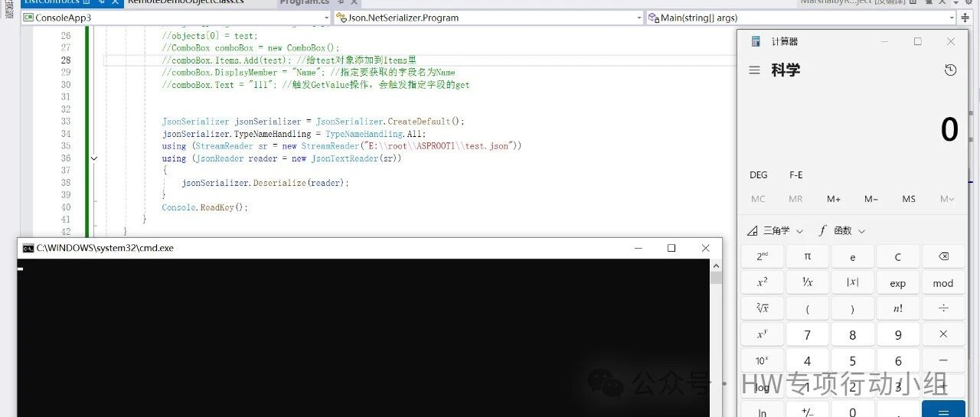Click the reciprocal 1/x key
This screenshot has height=417, width=980.
pyautogui.click(x=807, y=282)
